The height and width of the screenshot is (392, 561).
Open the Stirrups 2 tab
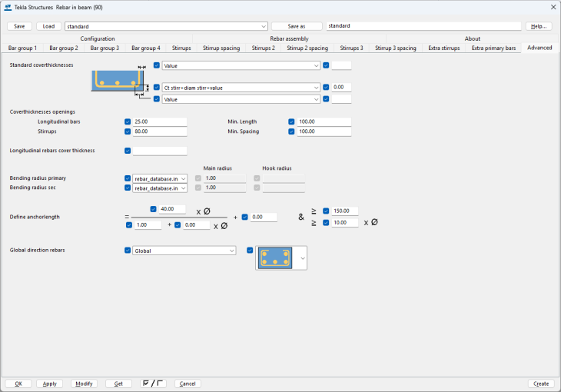click(263, 48)
